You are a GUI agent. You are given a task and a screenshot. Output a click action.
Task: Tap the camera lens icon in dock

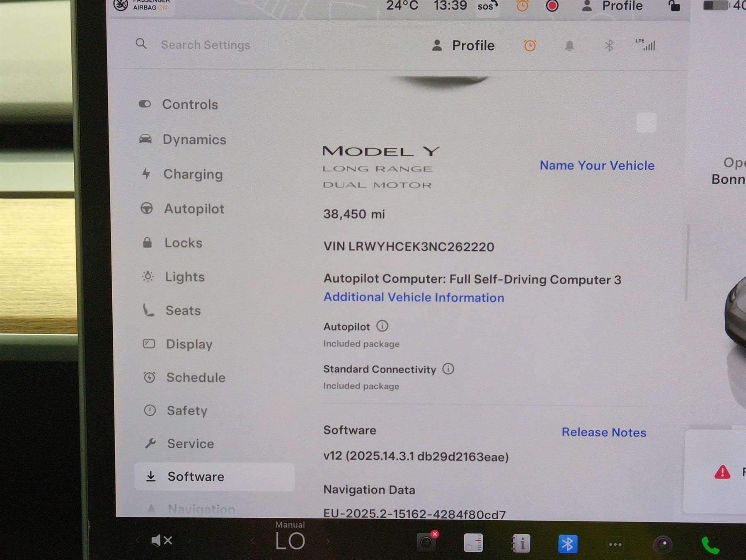pyautogui.click(x=663, y=544)
